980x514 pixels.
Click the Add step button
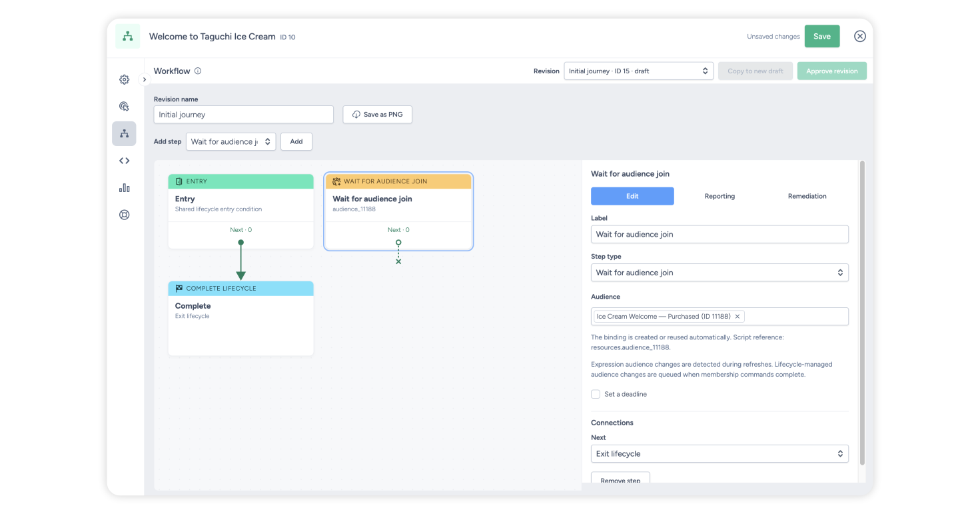coord(296,141)
